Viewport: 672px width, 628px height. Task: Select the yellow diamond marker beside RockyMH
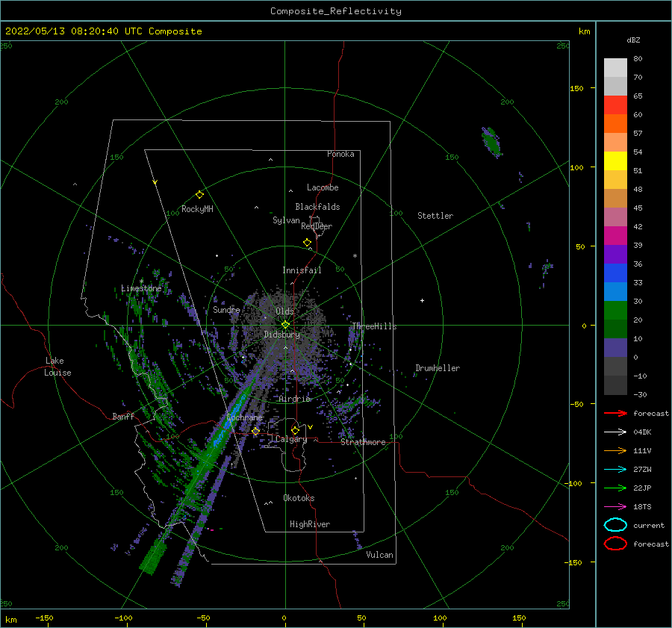pos(199,195)
